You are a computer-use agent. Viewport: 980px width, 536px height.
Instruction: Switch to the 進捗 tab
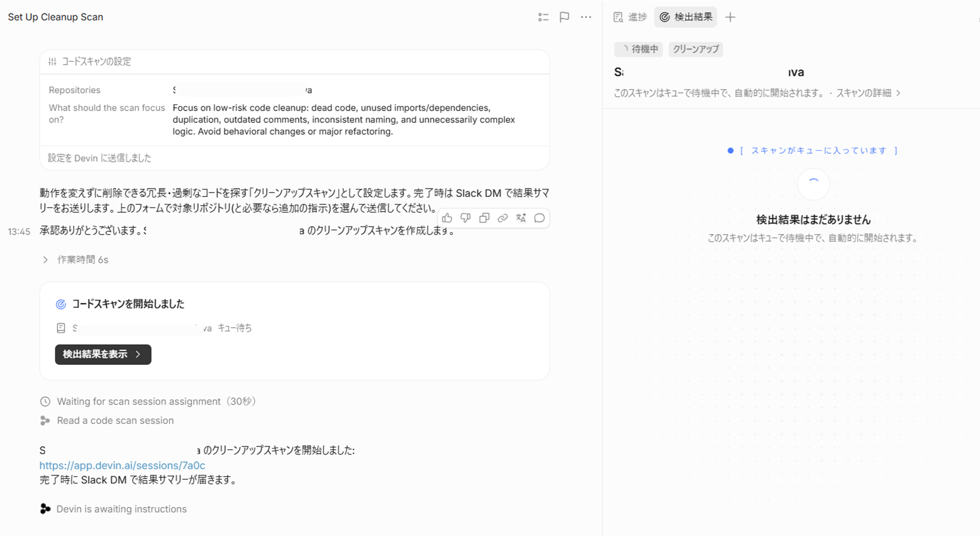(630, 17)
